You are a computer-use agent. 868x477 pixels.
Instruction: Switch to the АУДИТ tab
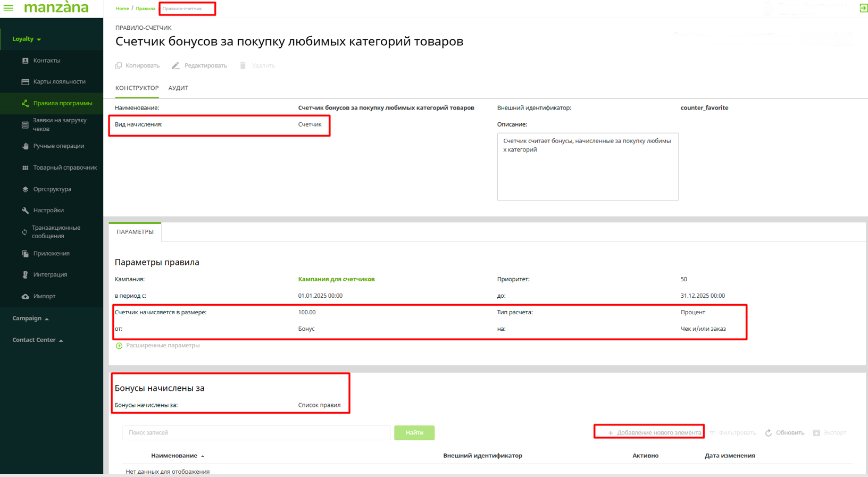point(178,88)
